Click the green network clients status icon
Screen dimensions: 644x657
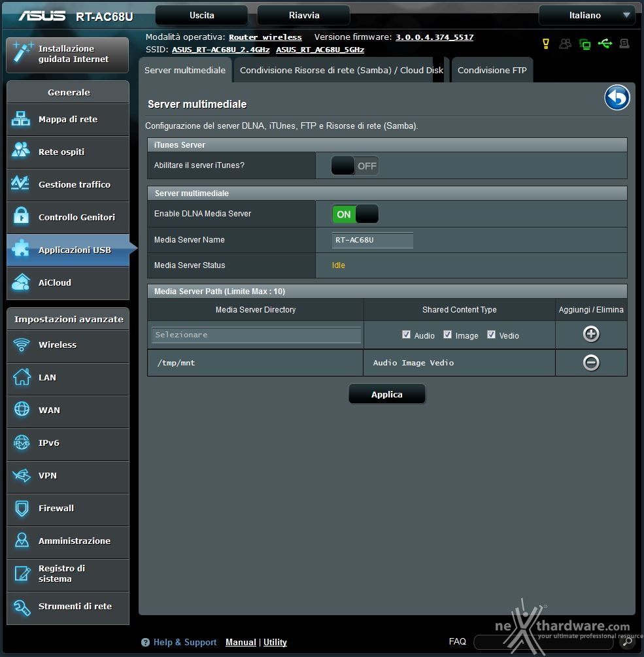click(585, 44)
